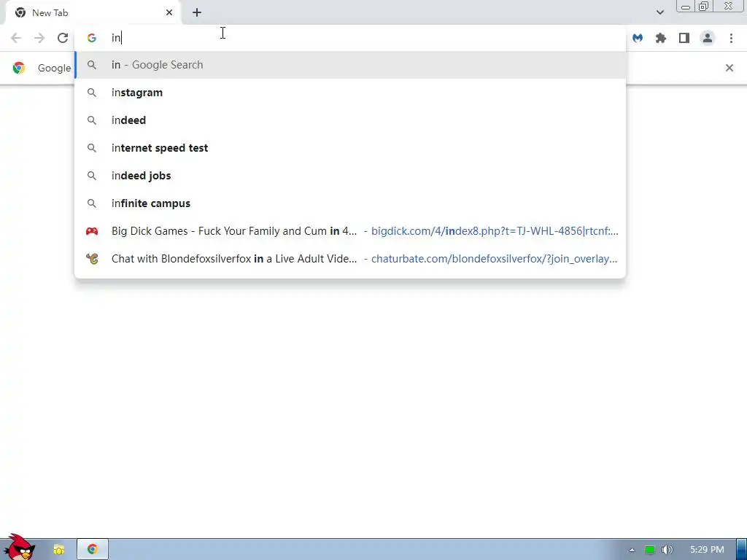Click the Chrome taskbar button
747x560 pixels.
(x=93, y=550)
